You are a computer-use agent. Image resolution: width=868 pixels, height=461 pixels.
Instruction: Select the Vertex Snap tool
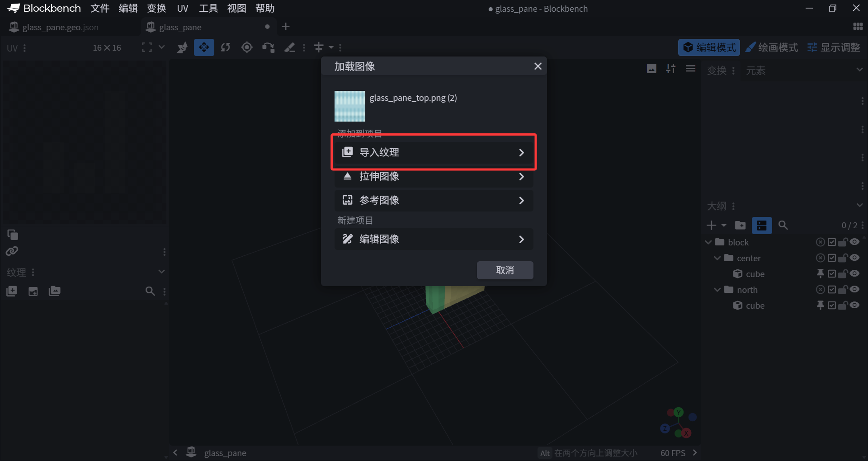268,47
